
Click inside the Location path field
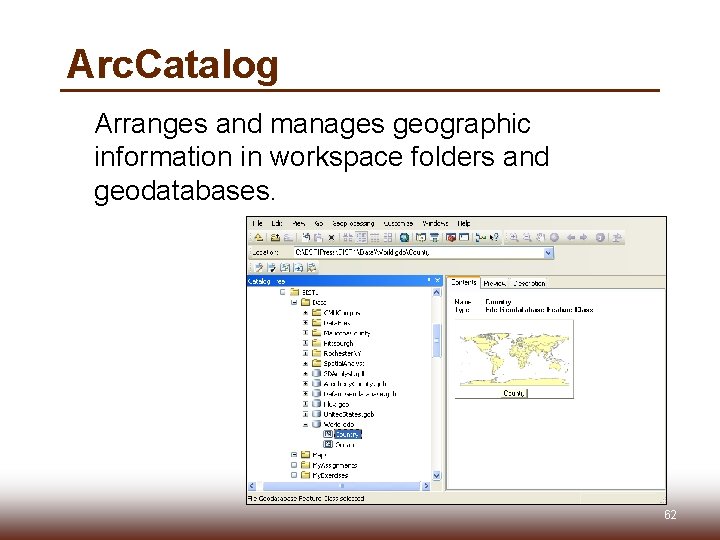418,253
